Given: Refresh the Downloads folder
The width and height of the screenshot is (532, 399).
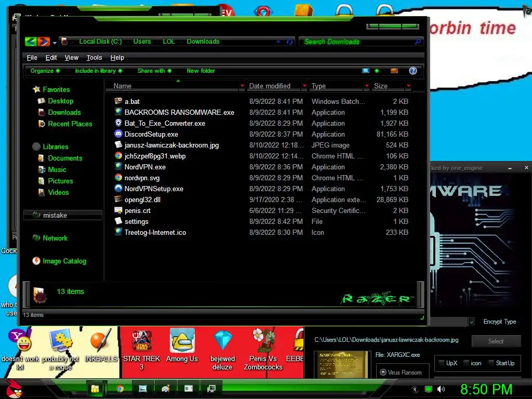Looking at the screenshot, I should pos(289,42).
